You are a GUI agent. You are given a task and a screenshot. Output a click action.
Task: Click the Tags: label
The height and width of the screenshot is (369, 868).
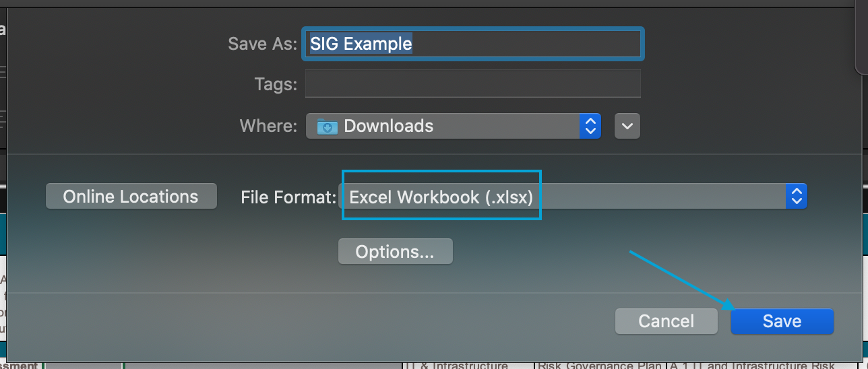pyautogui.click(x=275, y=84)
